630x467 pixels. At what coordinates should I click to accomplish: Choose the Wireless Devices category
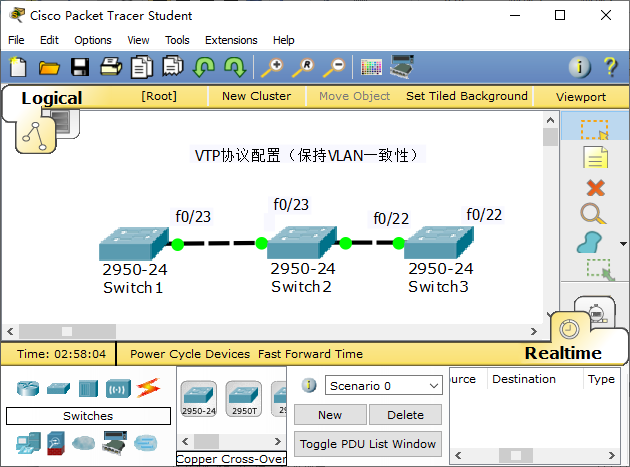(x=118, y=389)
